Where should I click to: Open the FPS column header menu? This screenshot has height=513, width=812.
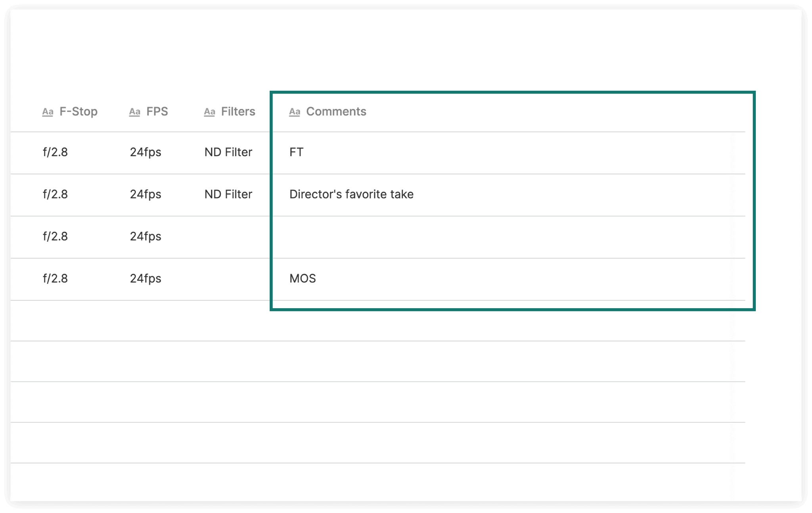click(157, 112)
